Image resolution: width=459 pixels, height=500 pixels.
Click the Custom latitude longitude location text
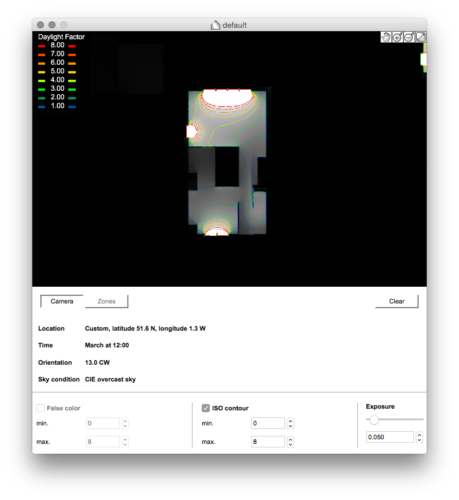[x=145, y=329]
